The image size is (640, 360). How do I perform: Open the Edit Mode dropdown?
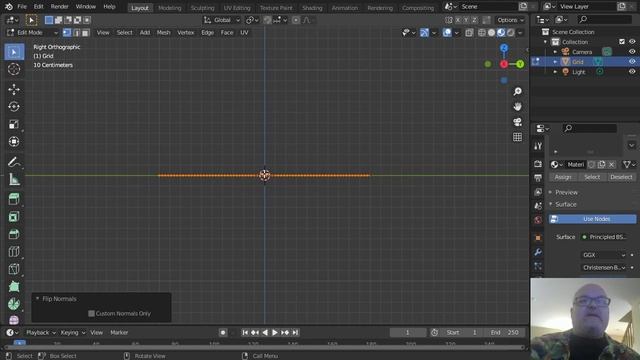pos(32,33)
